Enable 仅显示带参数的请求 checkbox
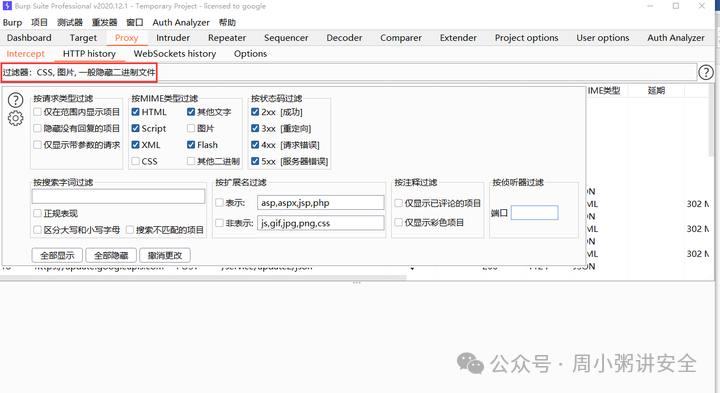 tap(38, 145)
